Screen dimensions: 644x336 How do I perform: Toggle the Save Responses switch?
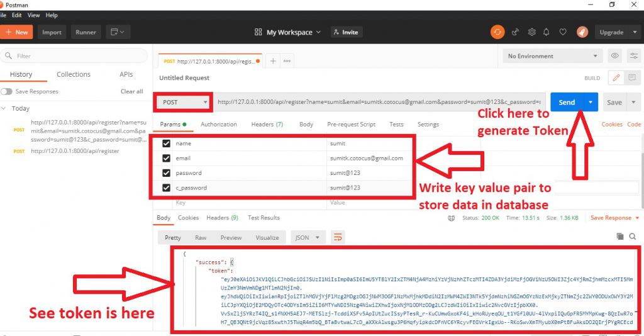(x=6, y=91)
